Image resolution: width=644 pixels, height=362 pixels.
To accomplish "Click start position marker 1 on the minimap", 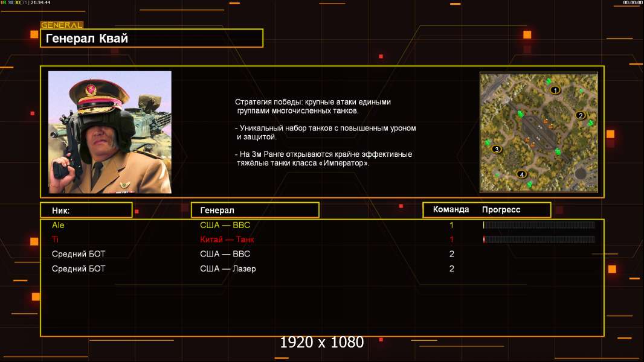I will (555, 90).
